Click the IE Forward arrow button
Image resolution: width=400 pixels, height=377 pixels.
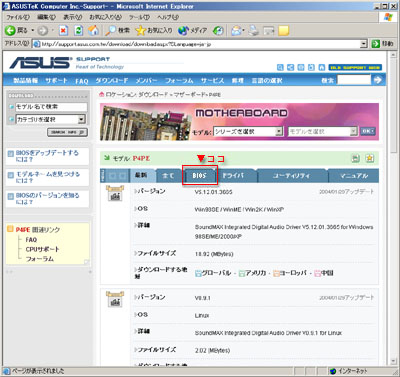(x=42, y=31)
